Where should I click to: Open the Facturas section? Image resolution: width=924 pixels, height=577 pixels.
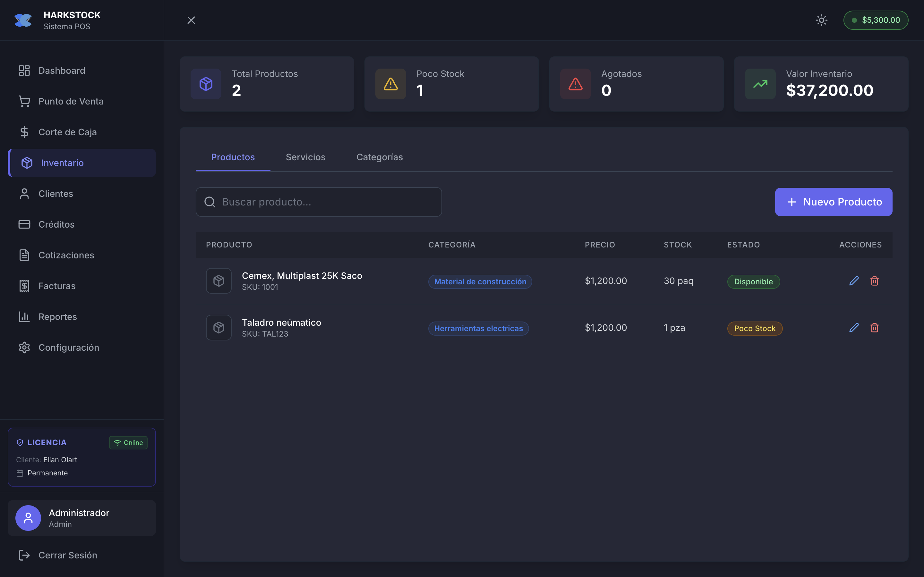[56, 286]
